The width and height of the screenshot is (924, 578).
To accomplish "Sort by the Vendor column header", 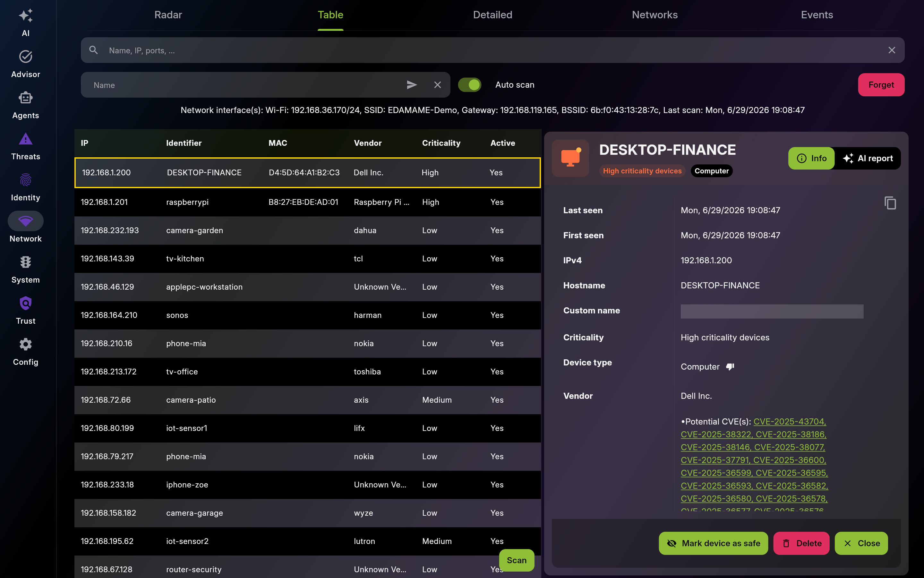I will 368,143.
